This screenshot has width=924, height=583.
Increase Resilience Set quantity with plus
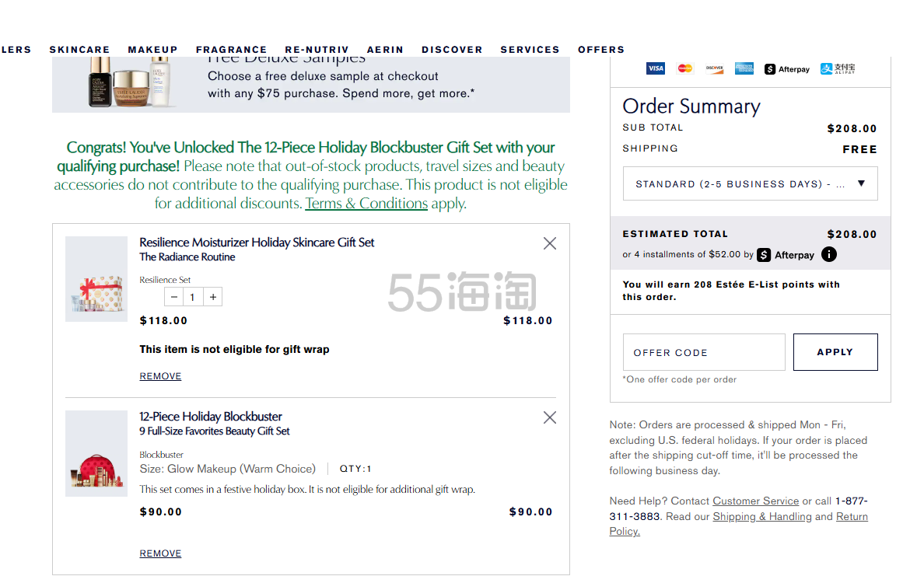pyautogui.click(x=213, y=297)
